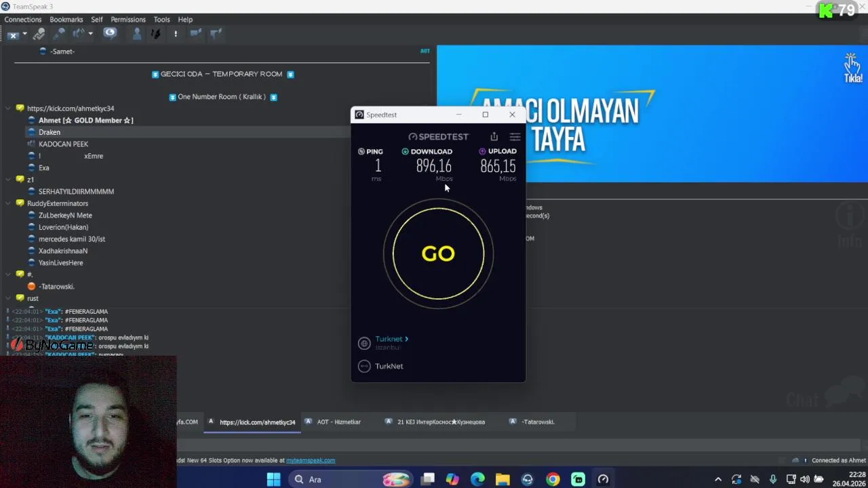Click the upload result 865,15
The width and height of the screenshot is (868, 488).
click(x=498, y=166)
